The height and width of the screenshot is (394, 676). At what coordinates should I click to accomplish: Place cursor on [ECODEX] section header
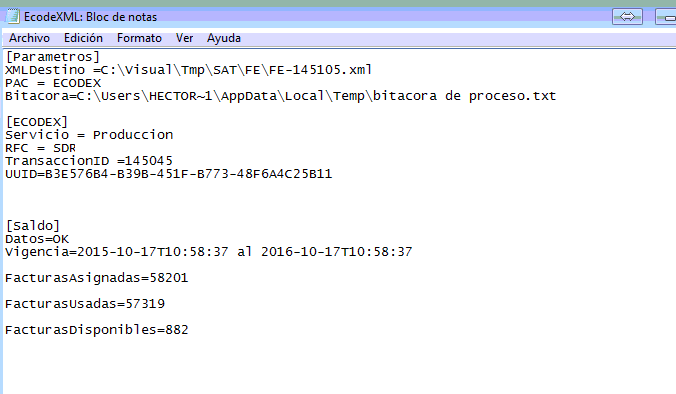tap(37, 122)
